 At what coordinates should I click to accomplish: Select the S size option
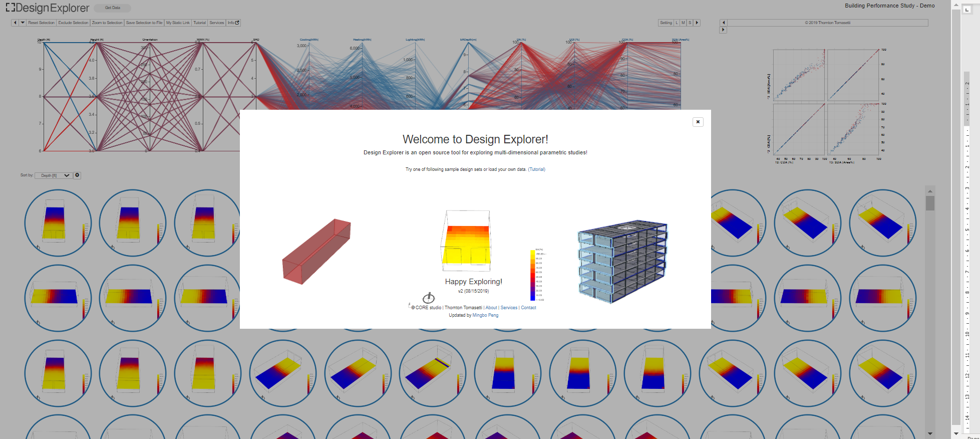coord(690,23)
